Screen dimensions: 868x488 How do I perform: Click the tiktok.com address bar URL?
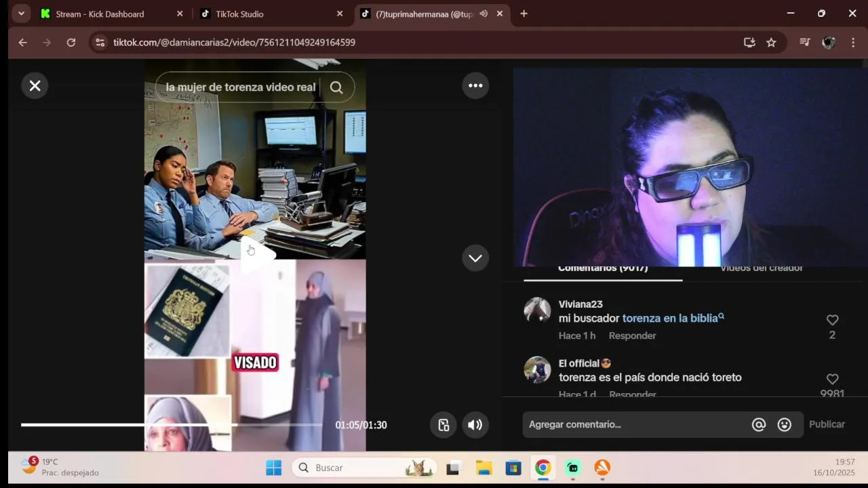tap(234, 42)
